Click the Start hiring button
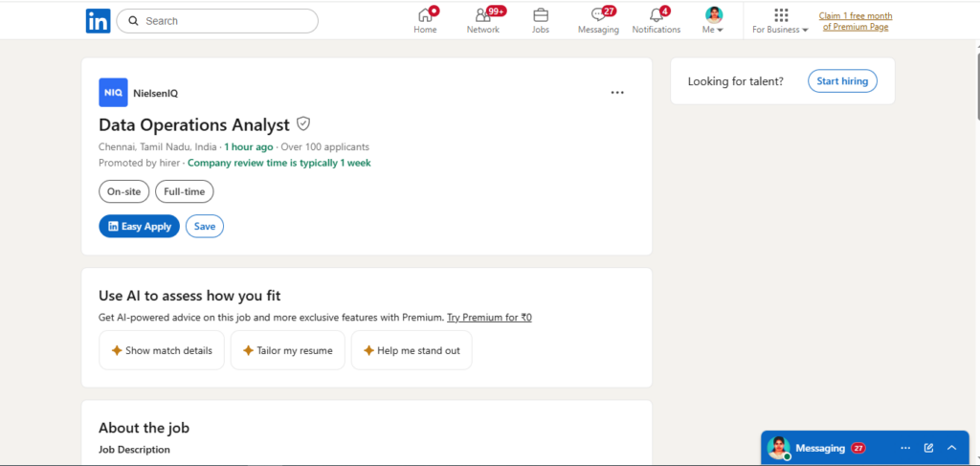Screen dimensions: 980x466 [x=842, y=81]
